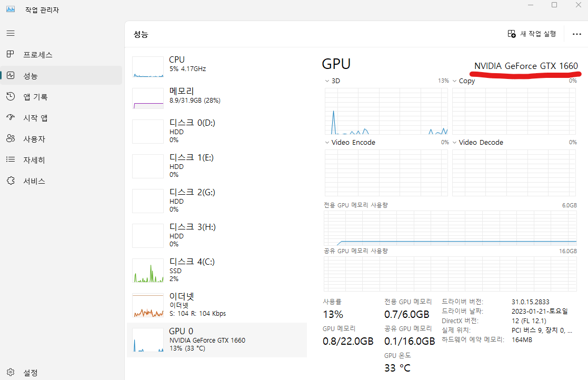
Task: Click the DirectX value 12 (FL 12.1)
Action: click(x=529, y=321)
